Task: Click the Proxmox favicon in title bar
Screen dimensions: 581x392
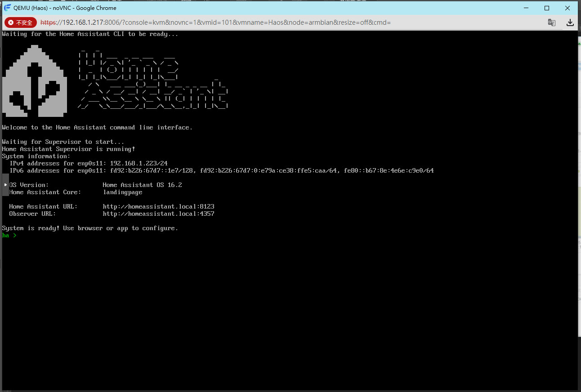Action: tap(8, 8)
